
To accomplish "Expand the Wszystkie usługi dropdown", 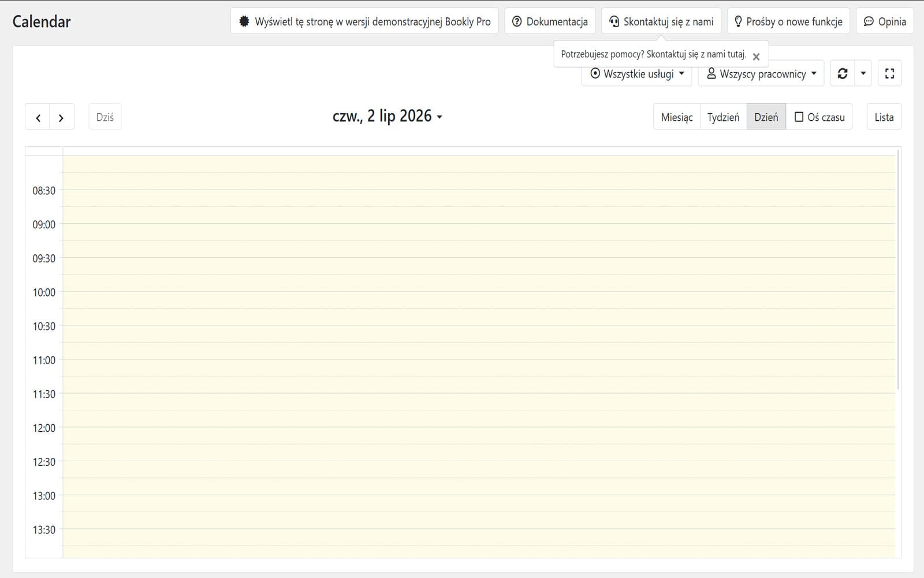I will click(636, 73).
